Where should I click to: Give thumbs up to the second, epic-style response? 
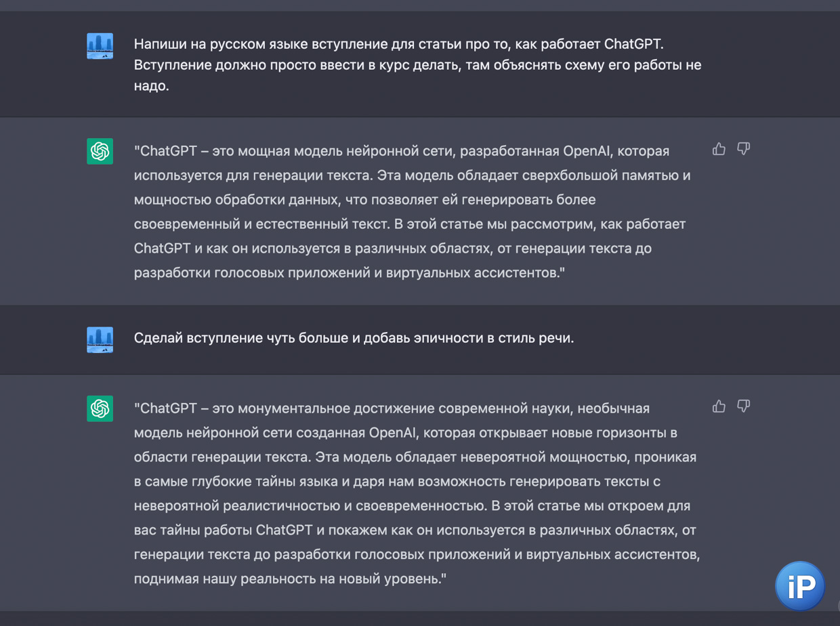click(x=719, y=406)
